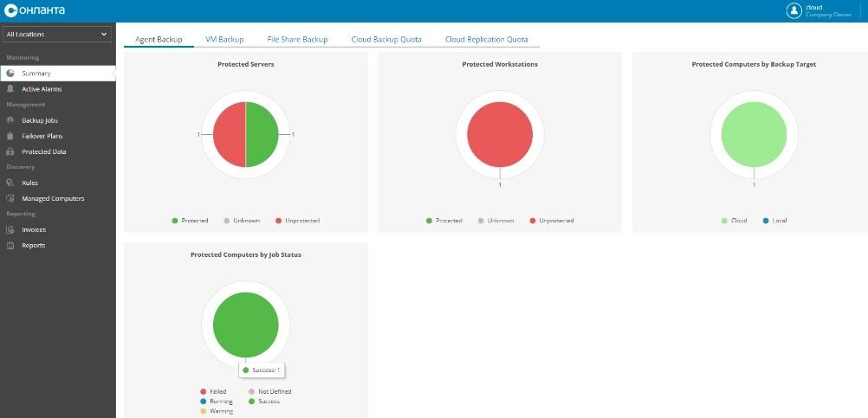Screen dimensions: 868x418
Task: Switch to the VM Backup tab
Action: (224, 40)
